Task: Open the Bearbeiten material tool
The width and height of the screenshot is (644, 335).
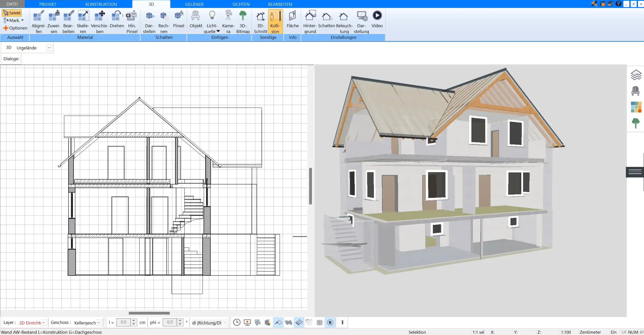Action: [69, 22]
